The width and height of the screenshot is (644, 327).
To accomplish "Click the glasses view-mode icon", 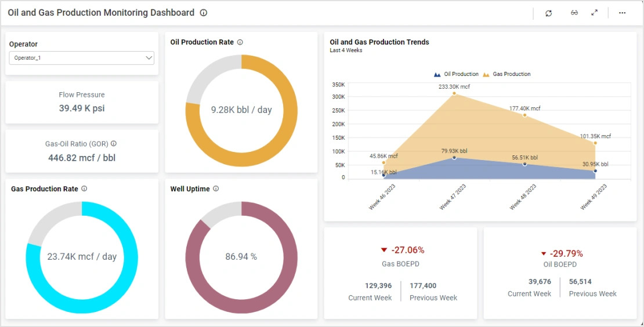I will tap(574, 13).
